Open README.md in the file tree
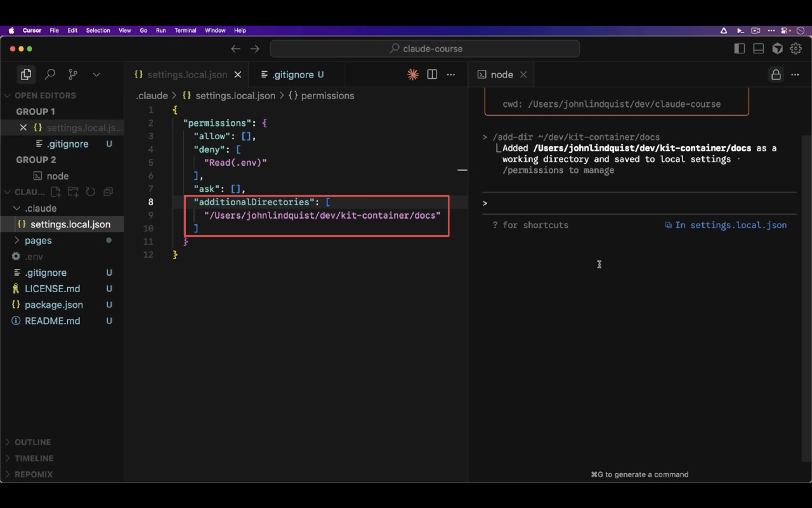Image resolution: width=812 pixels, height=508 pixels. [x=62, y=321]
